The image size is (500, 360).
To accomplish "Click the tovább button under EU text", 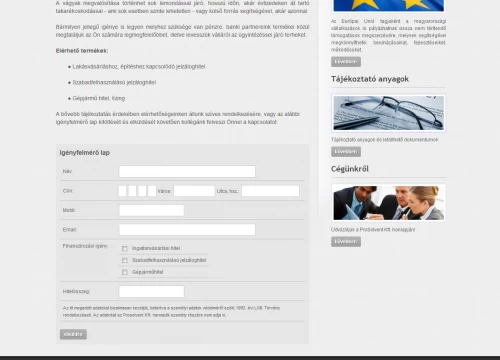I will (346, 62).
